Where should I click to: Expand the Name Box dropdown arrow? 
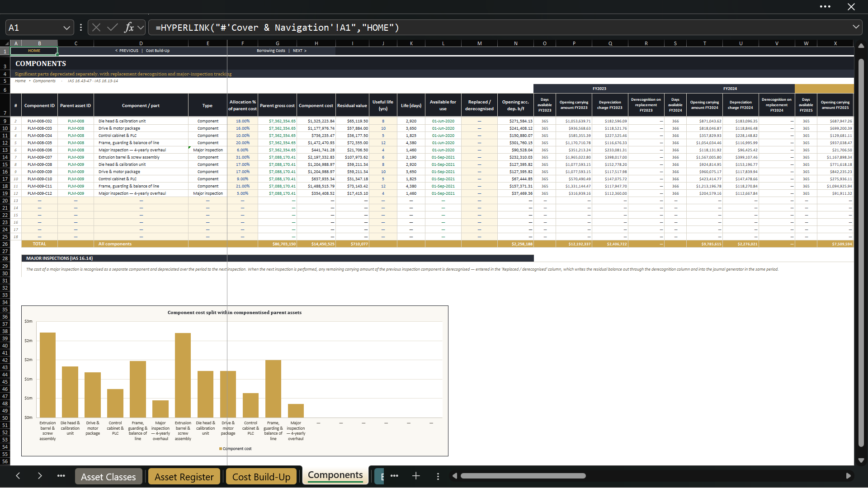point(67,28)
